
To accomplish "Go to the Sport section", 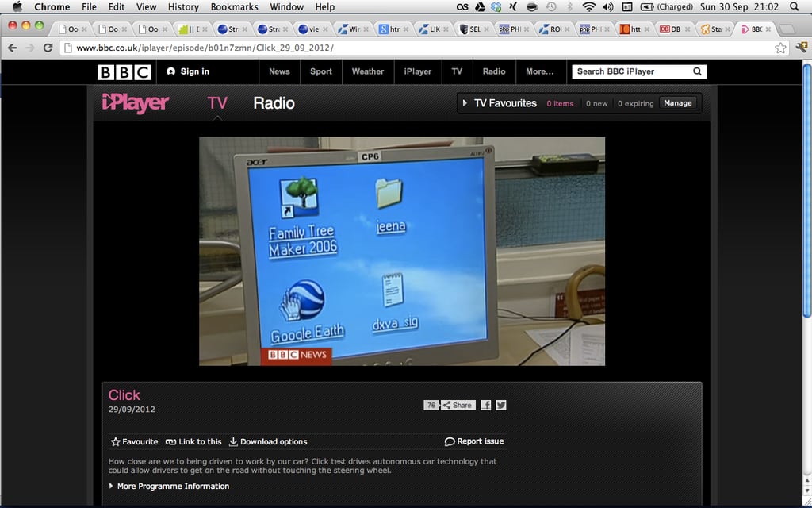I will pos(321,71).
